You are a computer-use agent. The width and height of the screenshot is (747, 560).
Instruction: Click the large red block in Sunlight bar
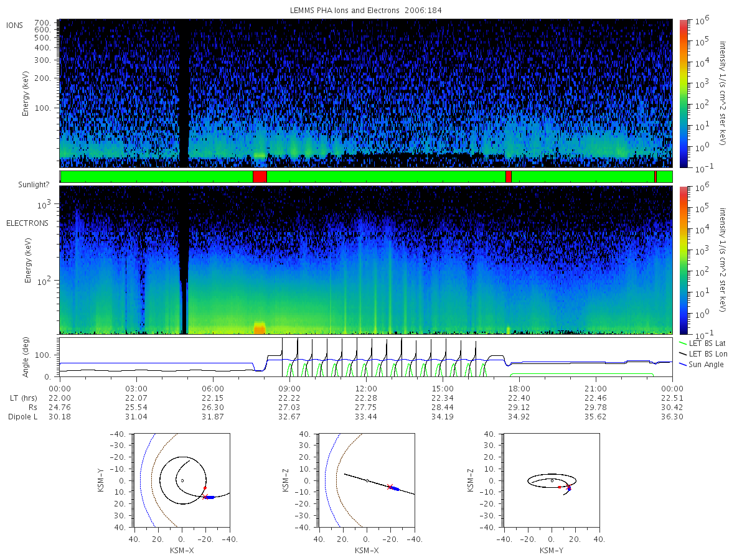tap(260, 177)
